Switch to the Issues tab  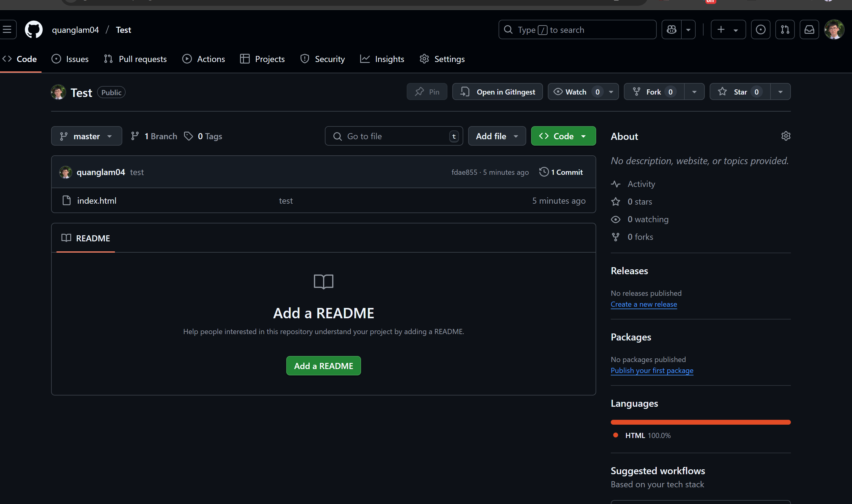click(x=70, y=59)
